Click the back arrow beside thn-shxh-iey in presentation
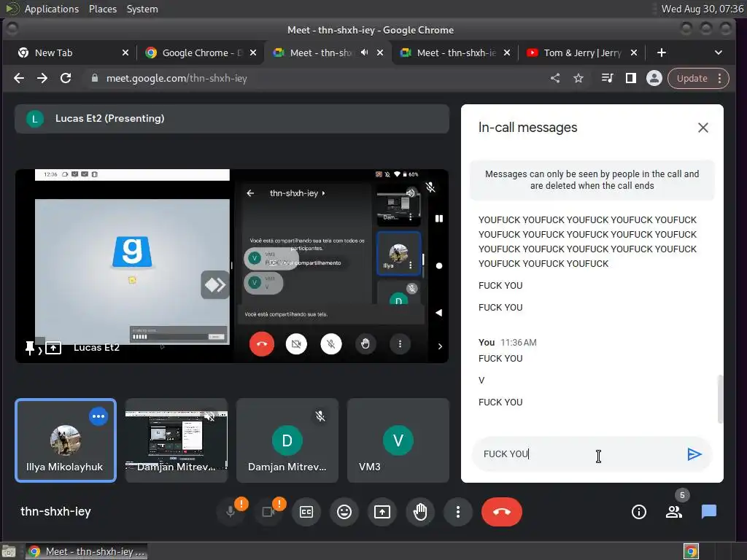747x560 pixels. pos(250,193)
